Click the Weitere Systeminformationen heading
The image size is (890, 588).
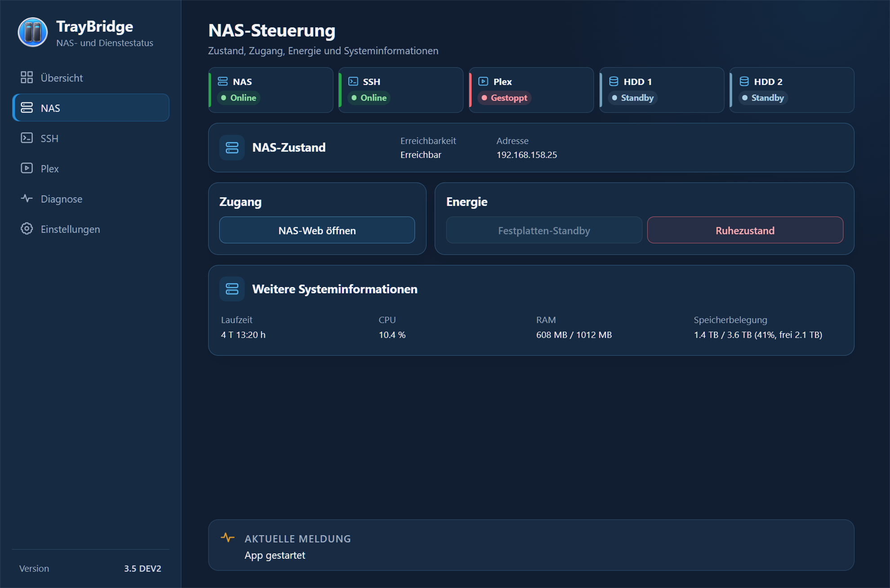tap(334, 289)
